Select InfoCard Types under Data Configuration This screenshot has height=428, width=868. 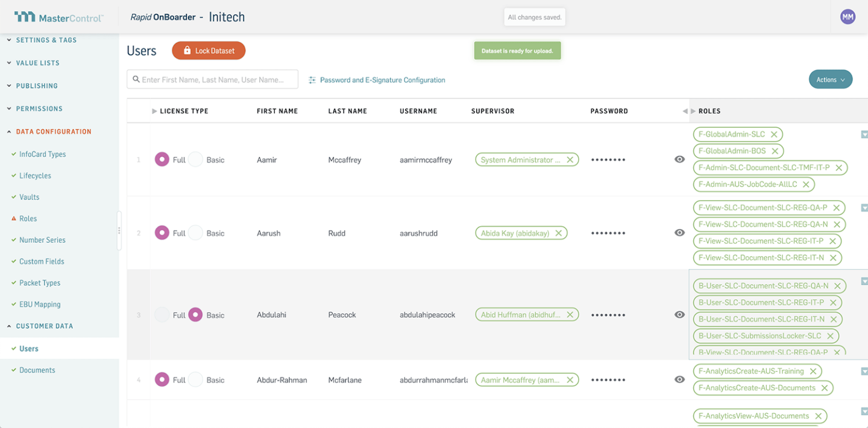pos(41,154)
